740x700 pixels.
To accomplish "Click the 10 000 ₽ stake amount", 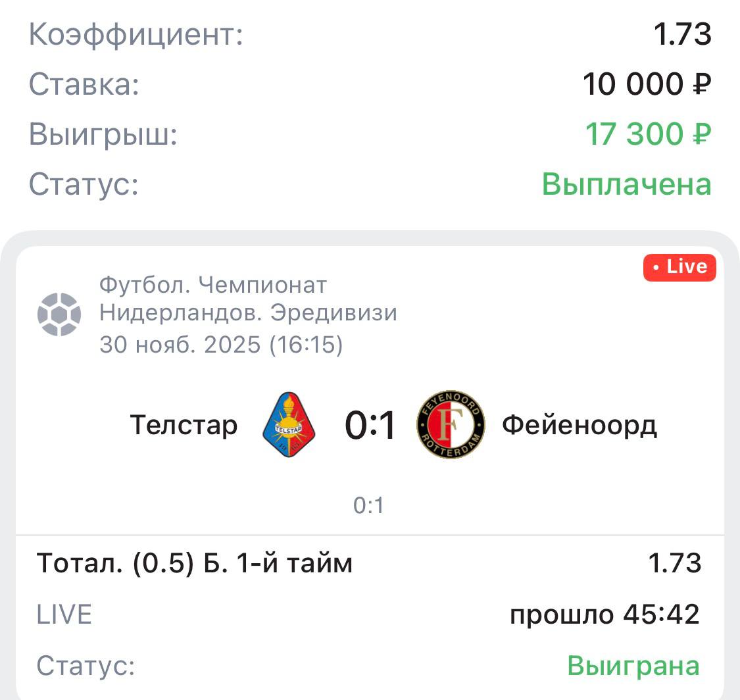I will click(647, 84).
